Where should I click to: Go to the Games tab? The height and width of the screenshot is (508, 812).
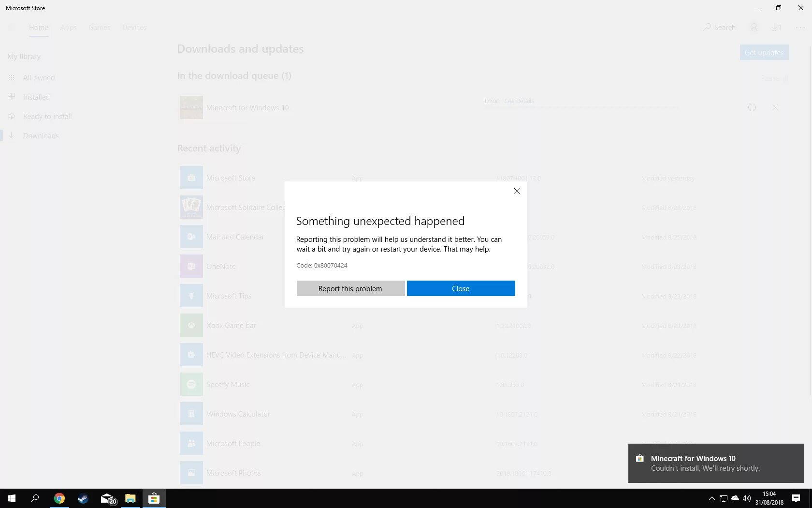[99, 28]
